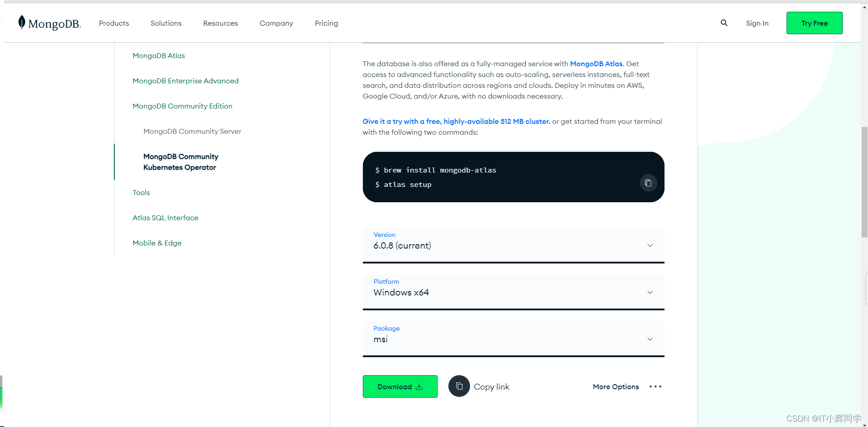Open the Resources menu
The width and height of the screenshot is (868, 427).
click(221, 23)
